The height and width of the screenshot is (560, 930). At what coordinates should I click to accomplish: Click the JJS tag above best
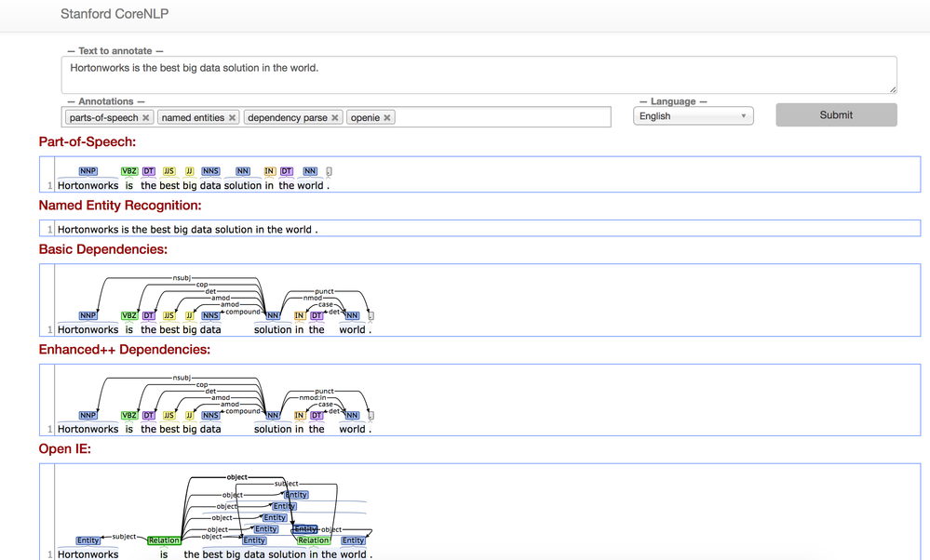(x=168, y=170)
